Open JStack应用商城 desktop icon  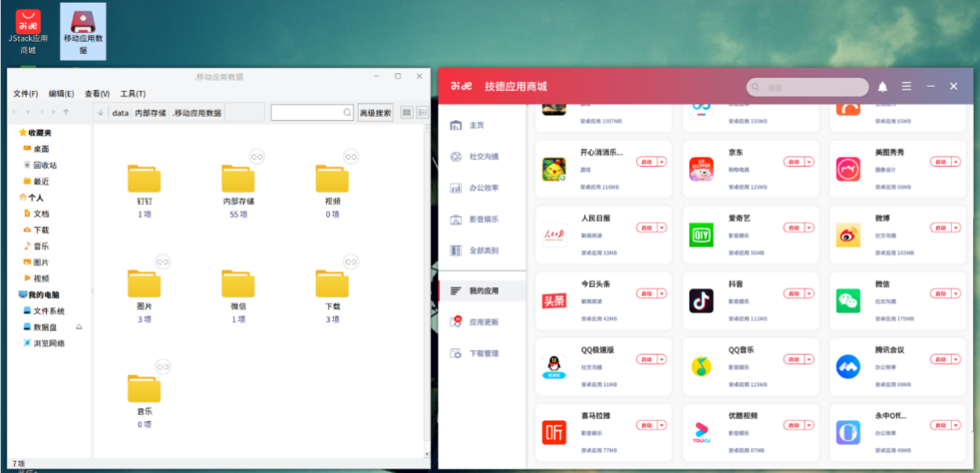pos(28,33)
